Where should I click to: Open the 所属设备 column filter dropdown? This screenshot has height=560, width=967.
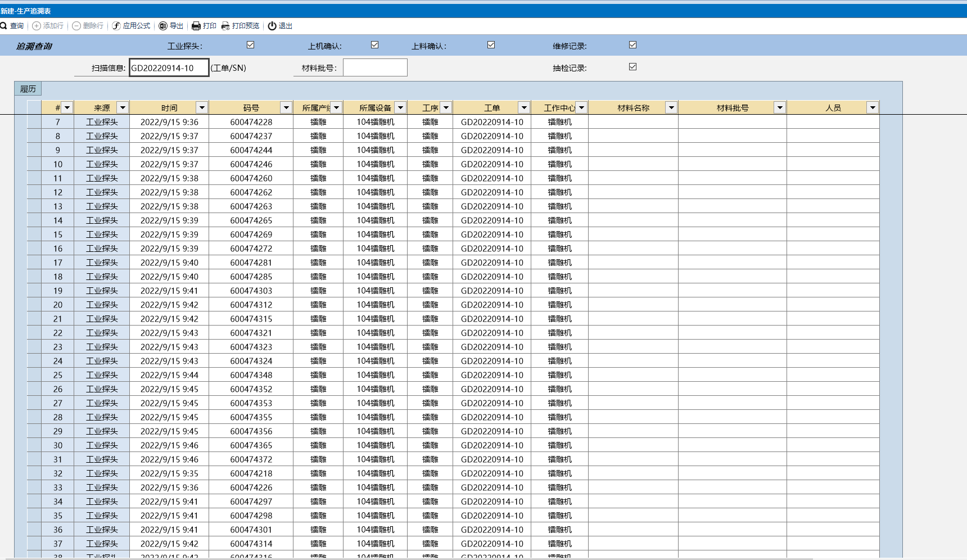[x=400, y=107]
